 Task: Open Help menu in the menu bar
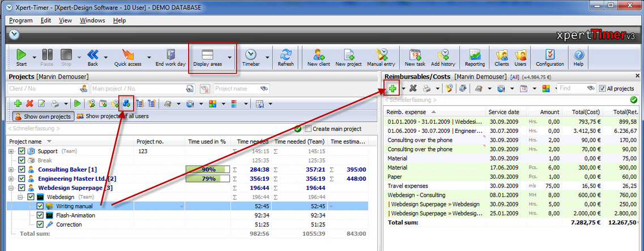120,20
